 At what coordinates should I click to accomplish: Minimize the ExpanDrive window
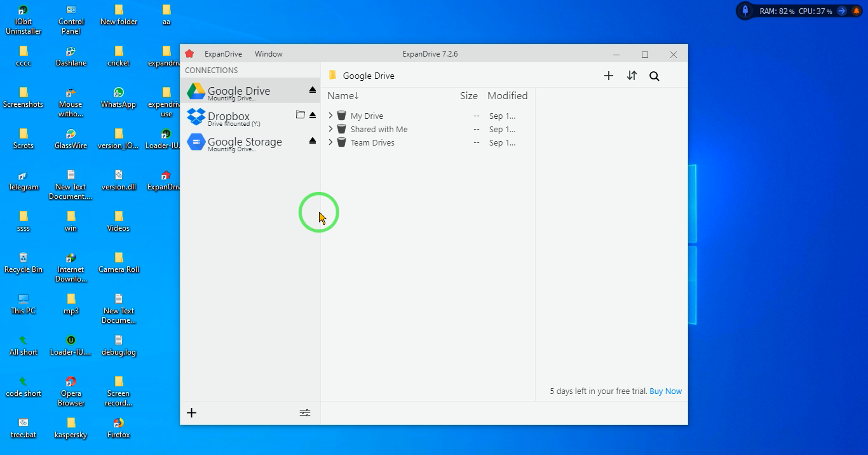616,55
